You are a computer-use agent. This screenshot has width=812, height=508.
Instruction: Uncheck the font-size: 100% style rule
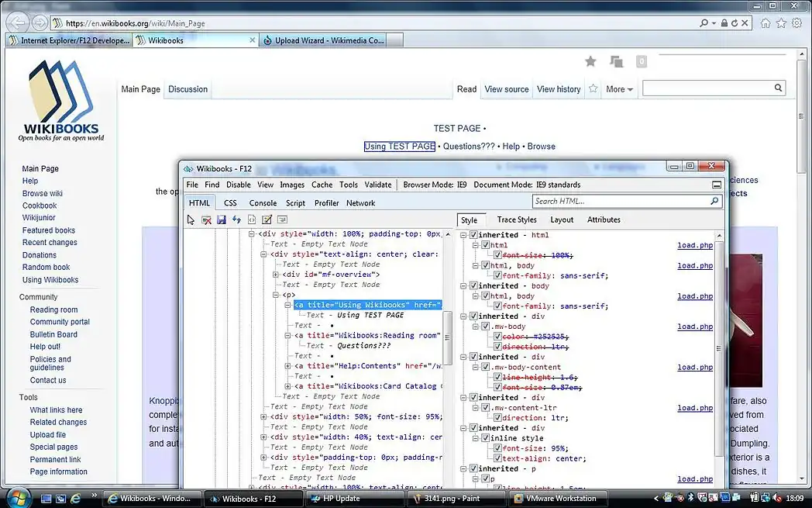pyautogui.click(x=498, y=254)
